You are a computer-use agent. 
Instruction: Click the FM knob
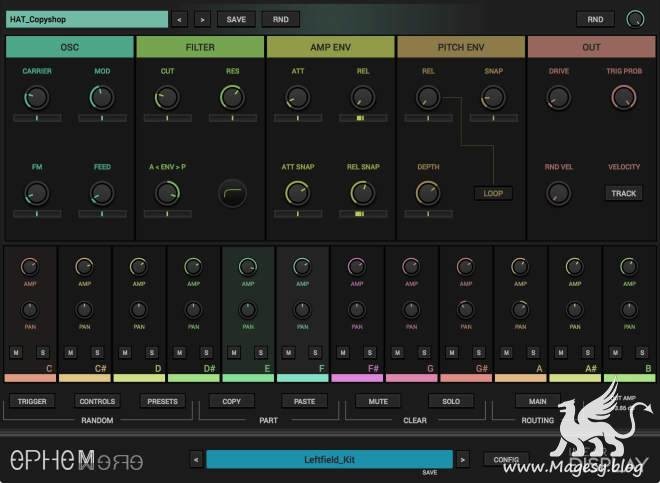coord(37,193)
